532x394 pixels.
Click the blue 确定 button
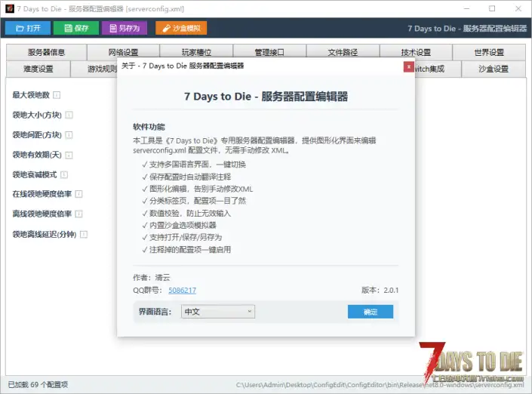pyautogui.click(x=371, y=312)
